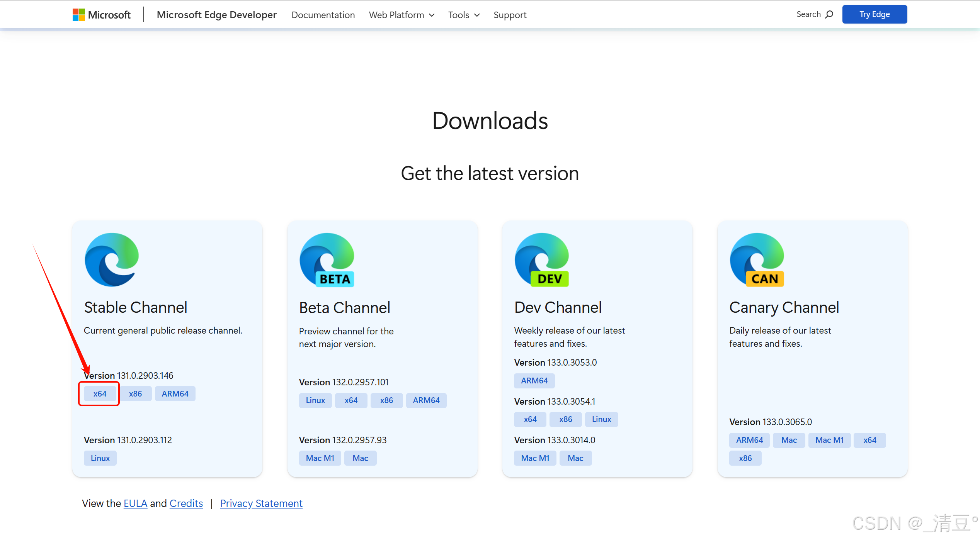
Task: Download Stable 131.0.2903.146 ARM64 build
Action: tap(175, 394)
